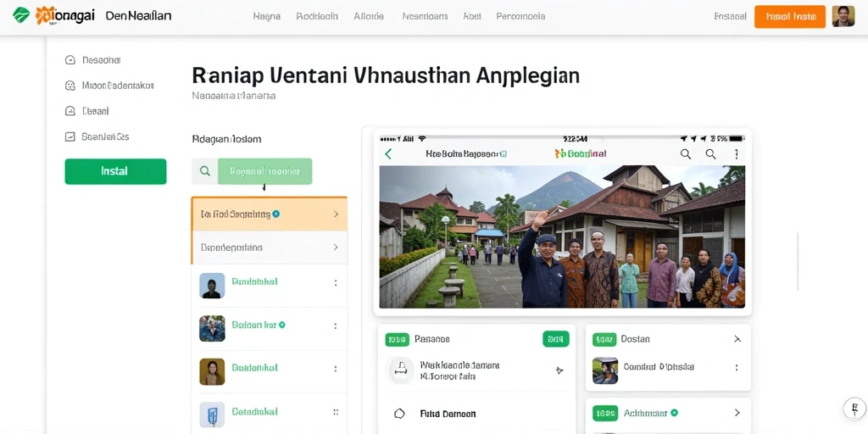868x434 pixels.
Task: Click the green leaf logo icon
Action: 21,15
